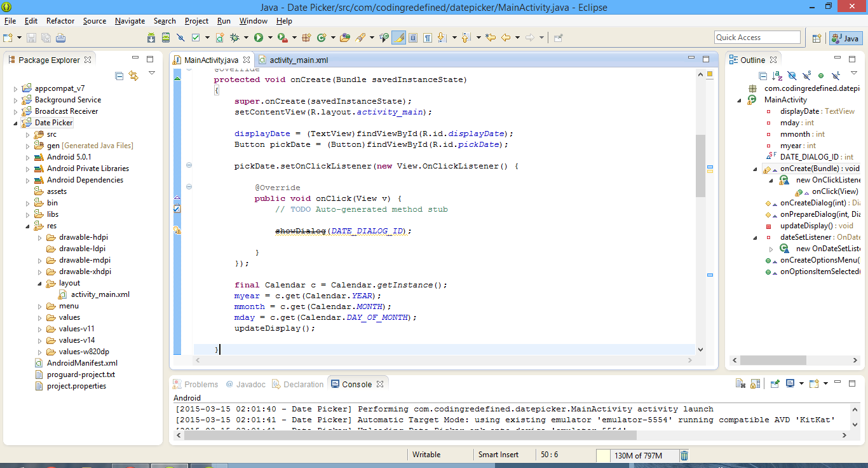Click inside the Quick Access field
868x468 pixels.
[757, 37]
